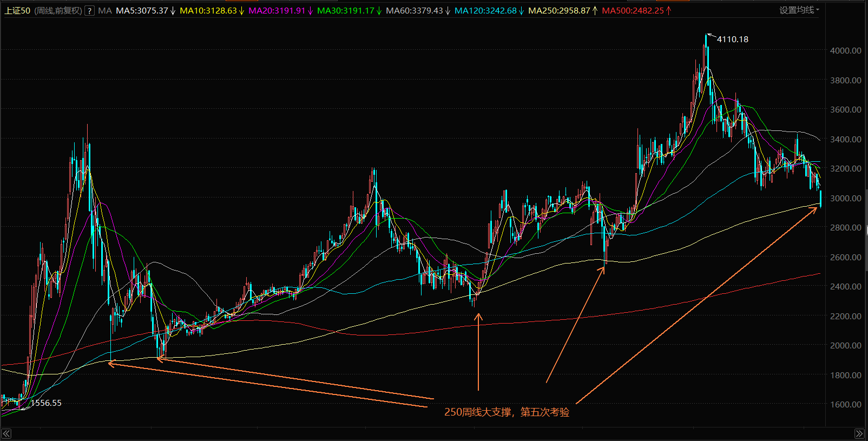Screen dimensions: 868x441
Task: Click the 1800.00 price axis label
Action: pyautogui.click(x=846, y=375)
